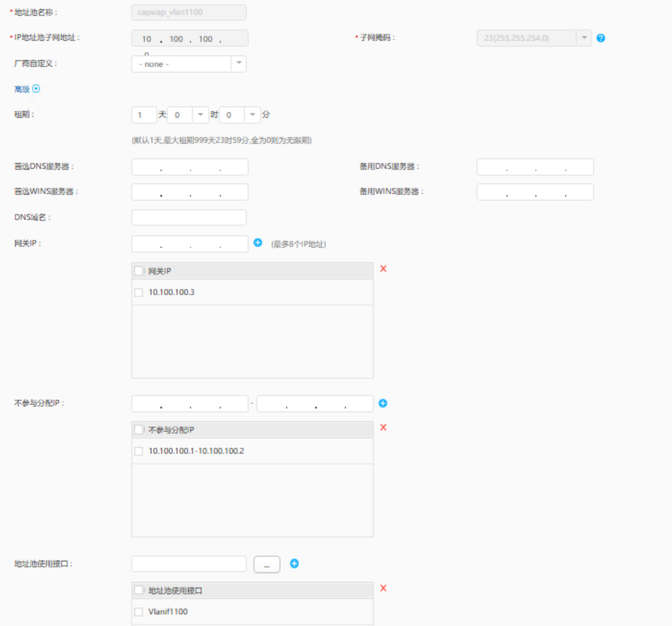The height and width of the screenshot is (626, 672).
Task: Click the browse ... interface button
Action: click(x=266, y=564)
